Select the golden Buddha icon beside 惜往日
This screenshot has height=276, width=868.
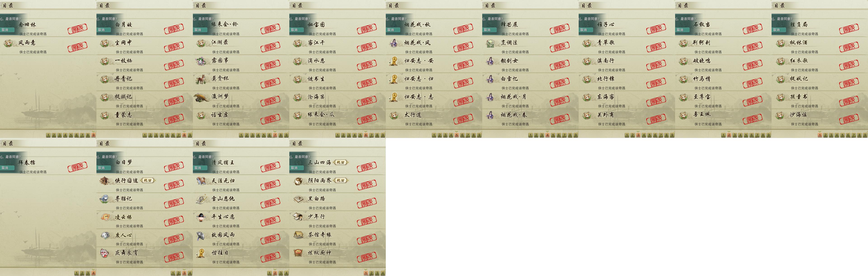[x=201, y=253]
